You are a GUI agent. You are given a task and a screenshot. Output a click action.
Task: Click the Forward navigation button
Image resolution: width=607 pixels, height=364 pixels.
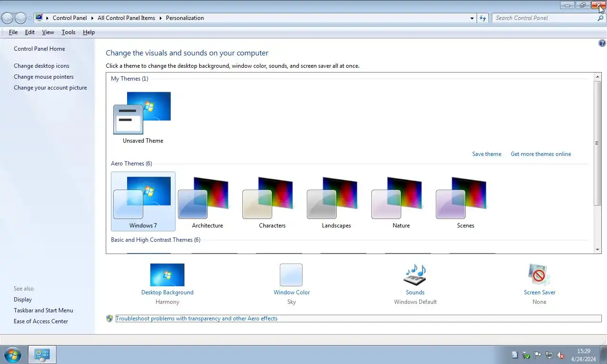(20, 18)
